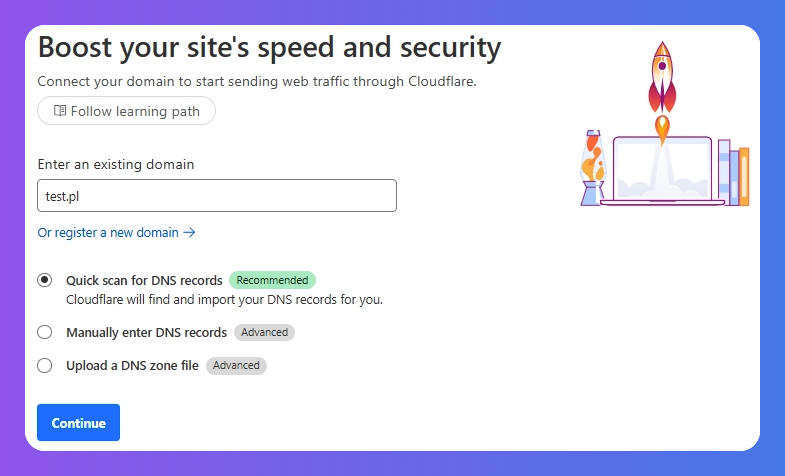785x476 pixels.
Task: Click the Upload a DNS zone file label
Action: pos(133,365)
